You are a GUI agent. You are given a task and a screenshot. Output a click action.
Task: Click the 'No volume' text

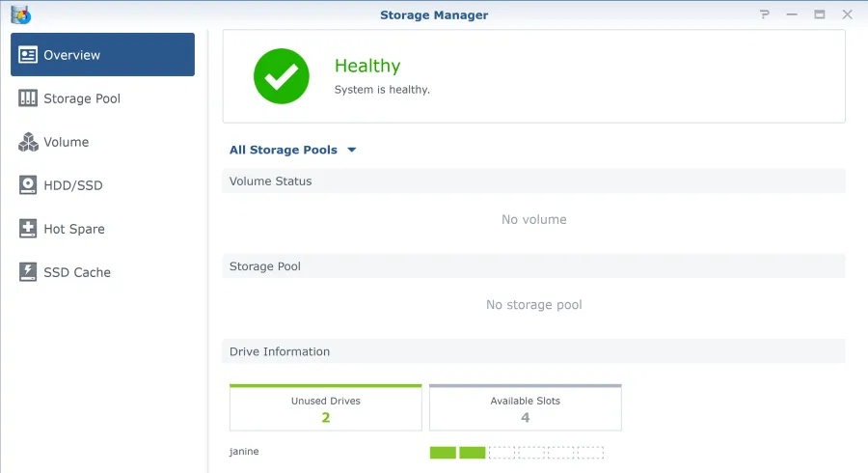click(533, 219)
